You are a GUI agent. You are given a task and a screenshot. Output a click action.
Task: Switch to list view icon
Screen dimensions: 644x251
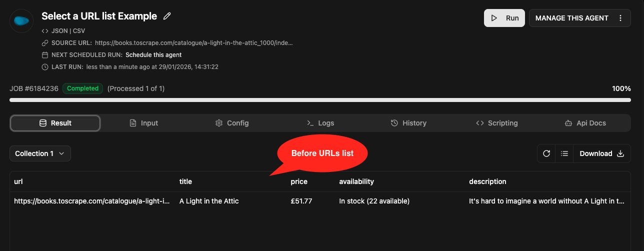point(564,153)
